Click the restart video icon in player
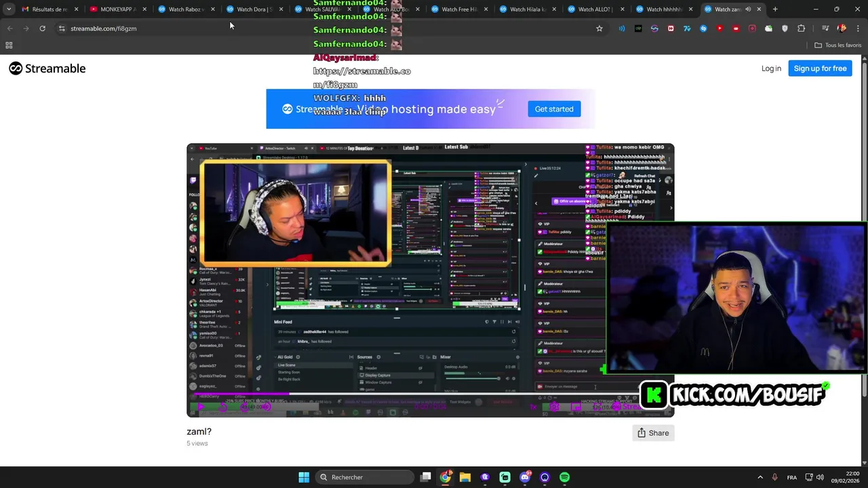 coord(222,407)
